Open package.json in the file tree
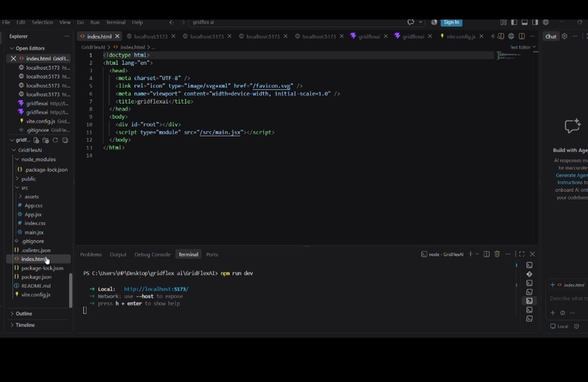 pos(36,277)
